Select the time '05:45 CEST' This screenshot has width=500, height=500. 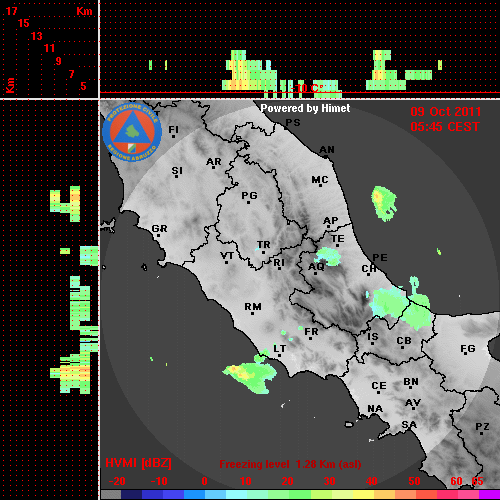[x=445, y=127]
